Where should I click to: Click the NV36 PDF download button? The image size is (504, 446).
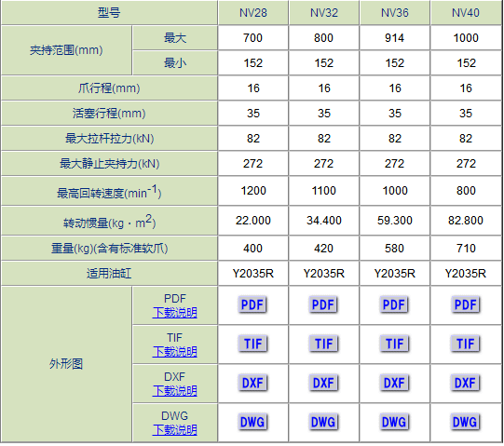click(394, 304)
